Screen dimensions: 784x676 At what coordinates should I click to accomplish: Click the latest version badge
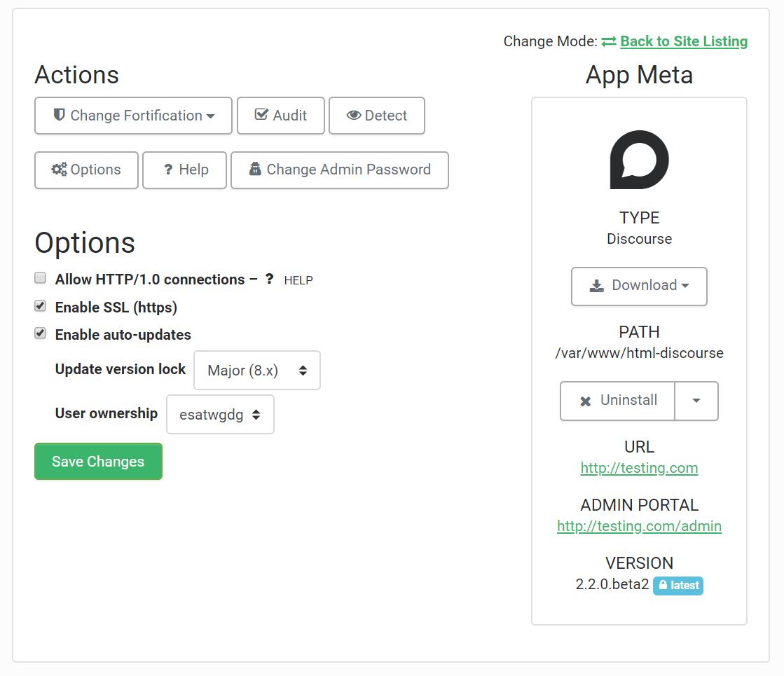(x=678, y=586)
